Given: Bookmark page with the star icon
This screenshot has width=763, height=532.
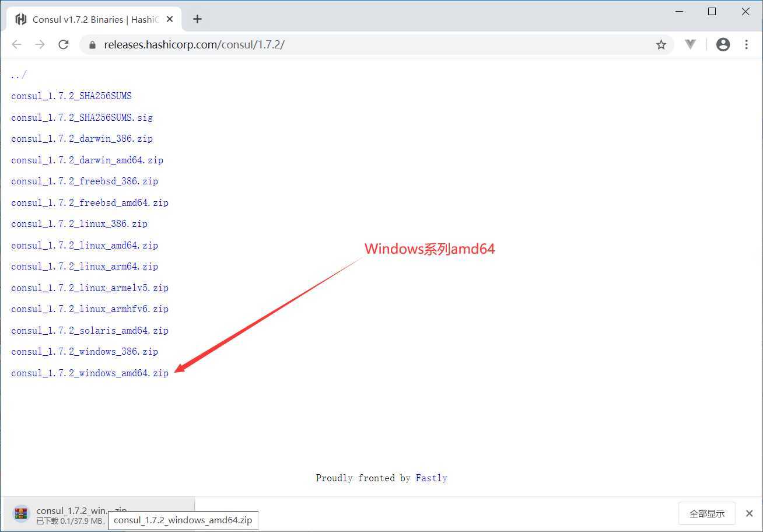Looking at the screenshot, I should coord(661,44).
